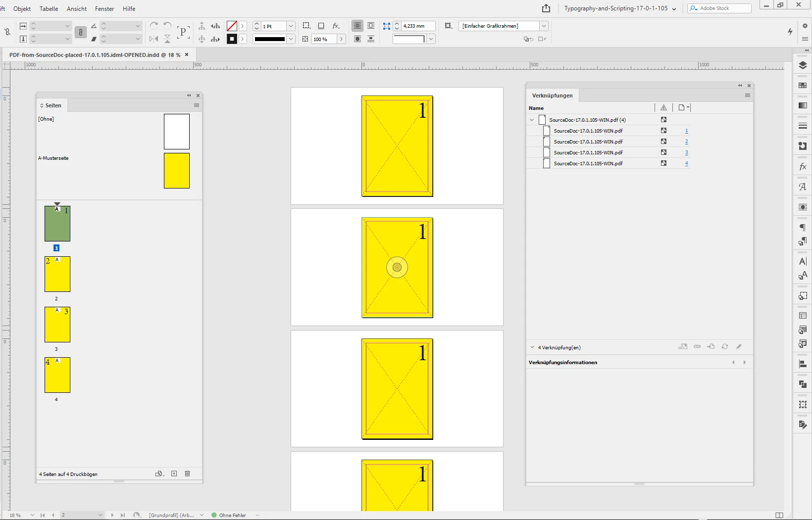Open the Tabelle menu
The width and height of the screenshot is (812, 520).
tap(49, 8)
